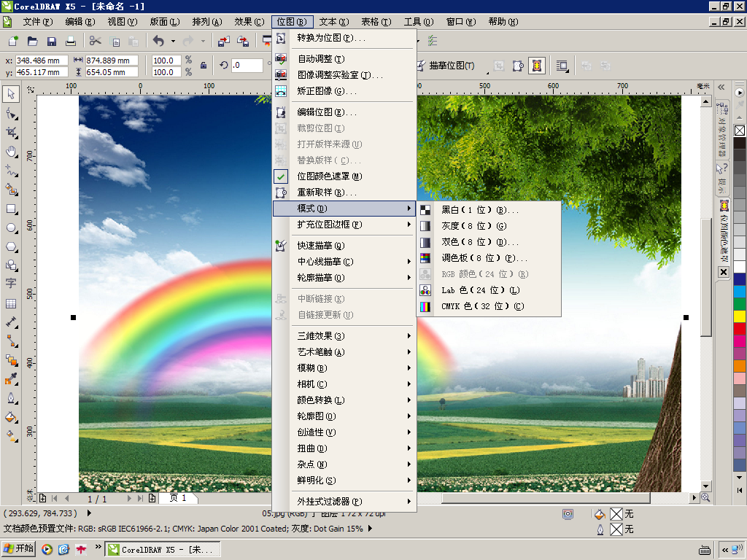
Task: Click the 开始 Start button
Action: pyautogui.click(x=18, y=549)
